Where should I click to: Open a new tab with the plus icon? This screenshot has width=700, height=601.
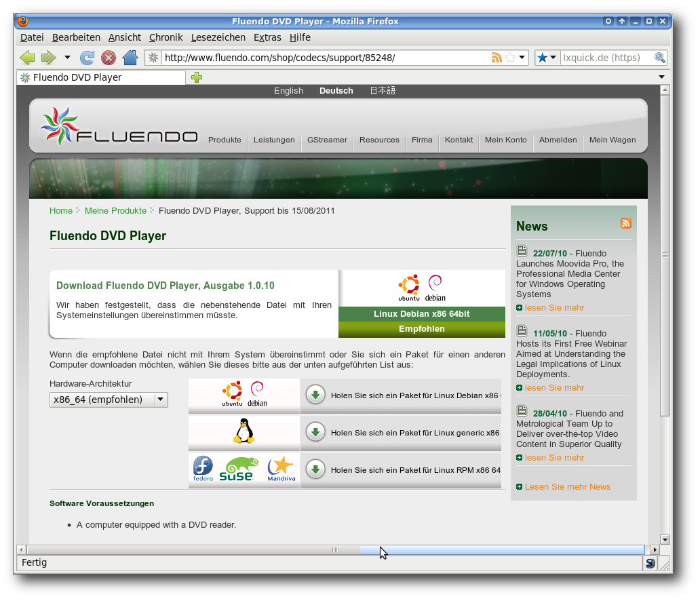[197, 77]
